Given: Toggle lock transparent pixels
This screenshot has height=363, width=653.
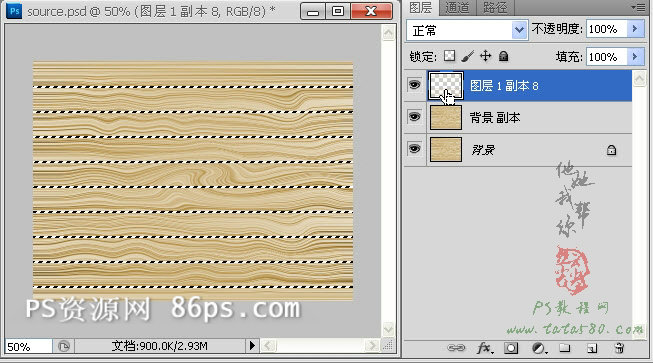Looking at the screenshot, I should 449,56.
